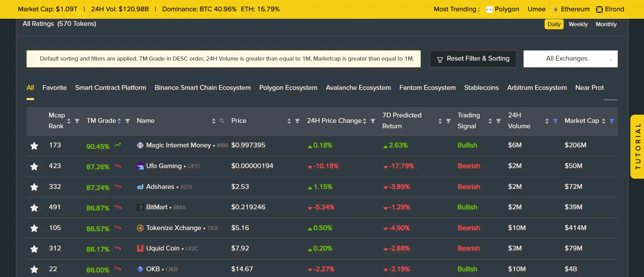The height and width of the screenshot is (277, 644).
Task: Click Magic Internet Money trend chart icon
Action: 118,145
